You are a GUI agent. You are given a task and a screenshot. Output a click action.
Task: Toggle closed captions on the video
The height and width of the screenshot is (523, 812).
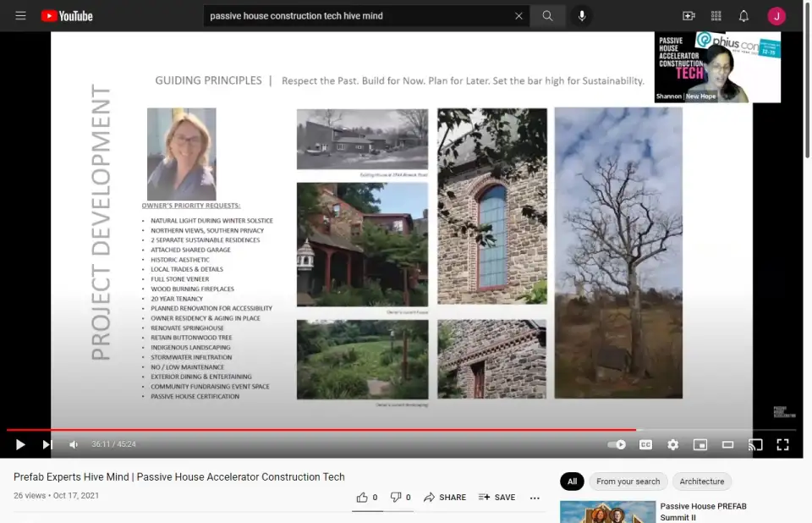[645, 444]
